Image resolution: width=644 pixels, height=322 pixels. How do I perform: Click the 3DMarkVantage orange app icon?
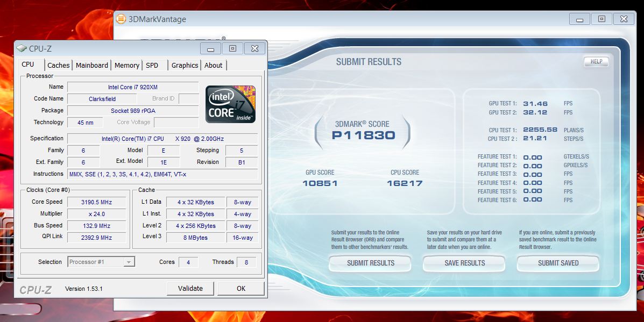click(x=121, y=19)
